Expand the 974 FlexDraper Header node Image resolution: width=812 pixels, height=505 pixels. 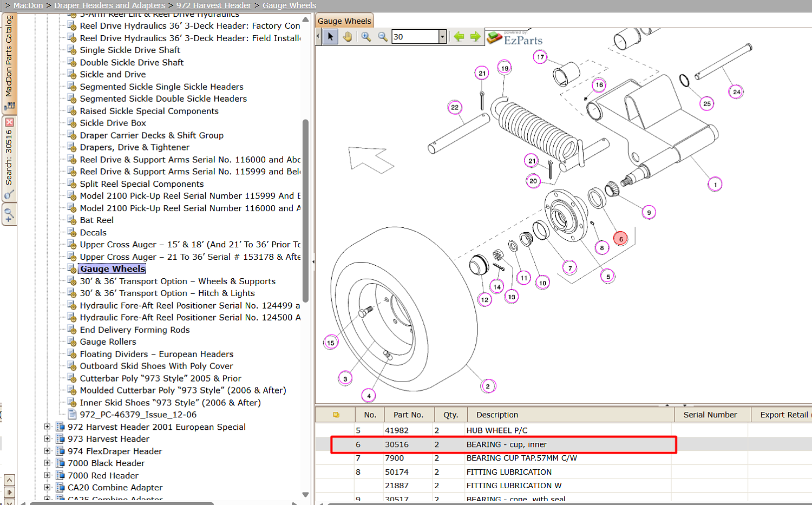[x=47, y=451]
